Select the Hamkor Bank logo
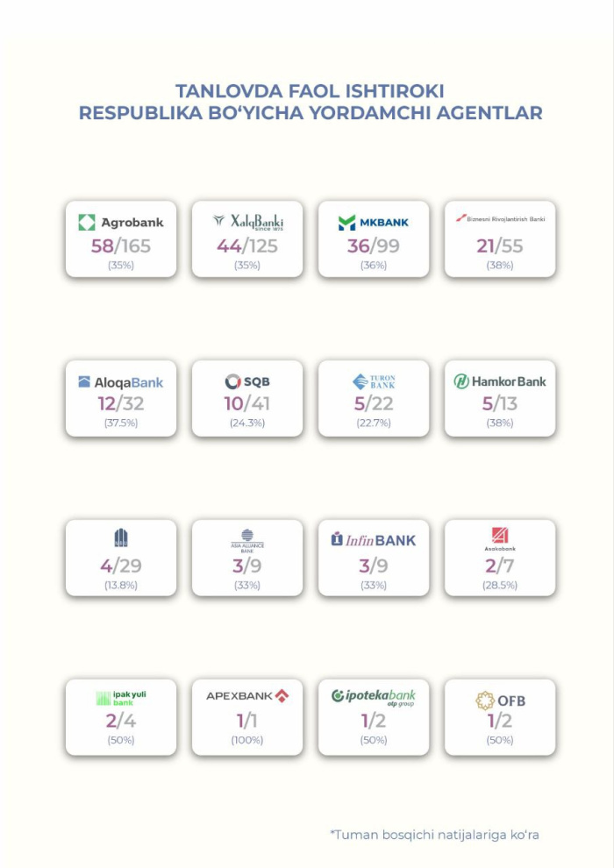614x868 pixels. tap(500, 381)
